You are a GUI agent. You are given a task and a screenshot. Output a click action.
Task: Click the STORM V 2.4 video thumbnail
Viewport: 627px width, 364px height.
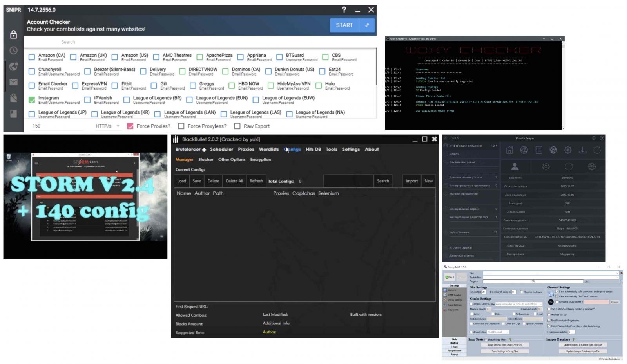[x=85, y=196]
